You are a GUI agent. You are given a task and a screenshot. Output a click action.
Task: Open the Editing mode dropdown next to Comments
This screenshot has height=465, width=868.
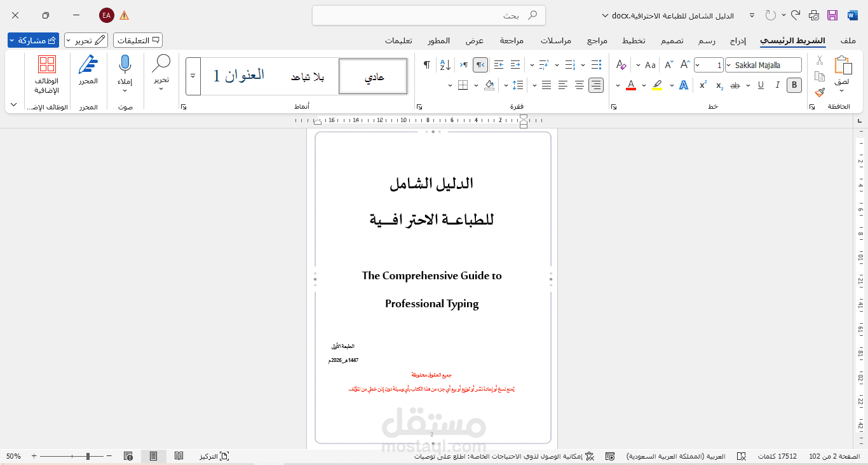[x=68, y=40]
